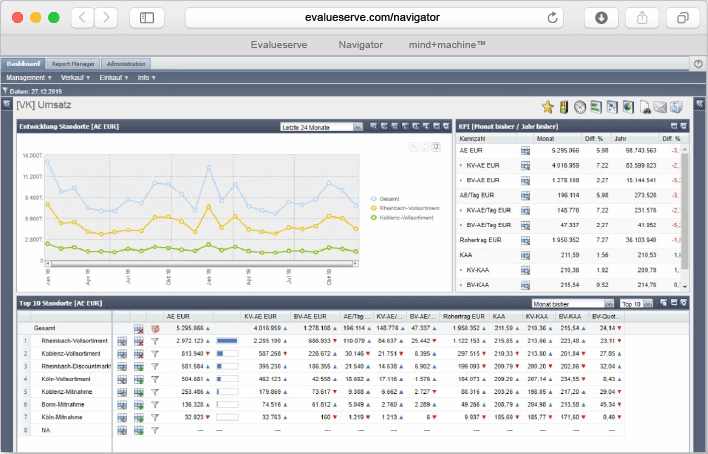The height and width of the screenshot is (454, 708).
Task: Click the Navigator link
Action: coord(360,45)
